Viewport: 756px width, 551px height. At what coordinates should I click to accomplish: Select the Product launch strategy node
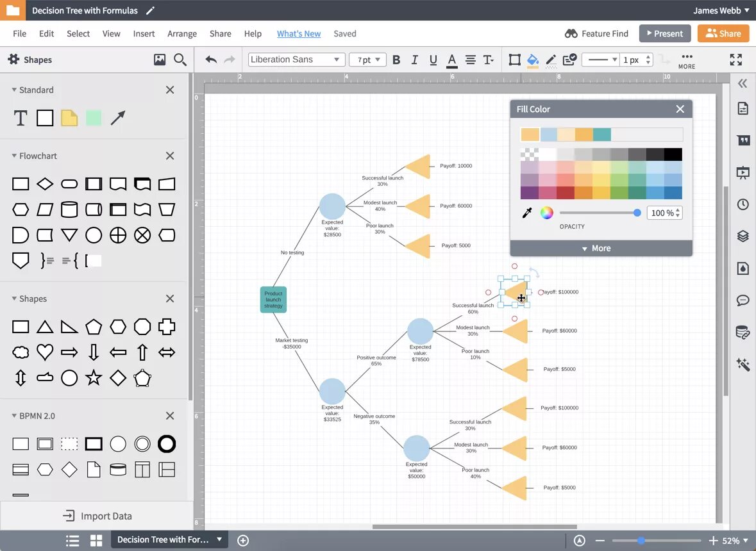(273, 300)
